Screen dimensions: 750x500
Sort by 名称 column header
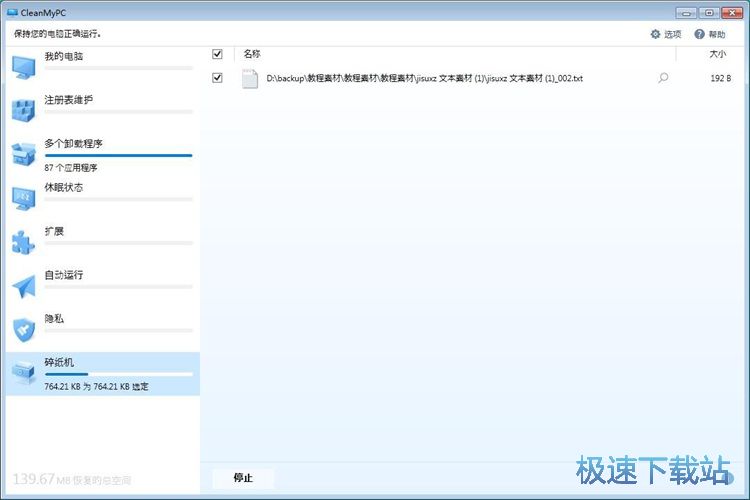[252, 54]
